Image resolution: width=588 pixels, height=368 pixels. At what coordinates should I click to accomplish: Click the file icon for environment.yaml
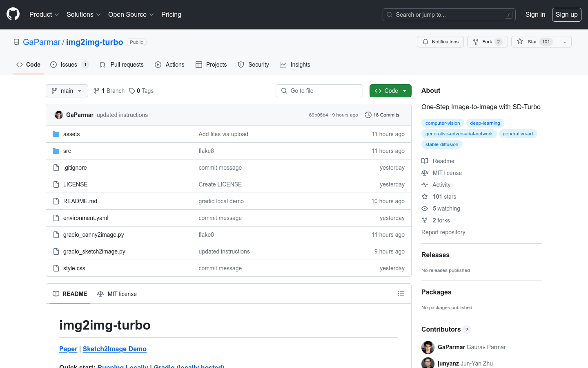click(x=56, y=218)
